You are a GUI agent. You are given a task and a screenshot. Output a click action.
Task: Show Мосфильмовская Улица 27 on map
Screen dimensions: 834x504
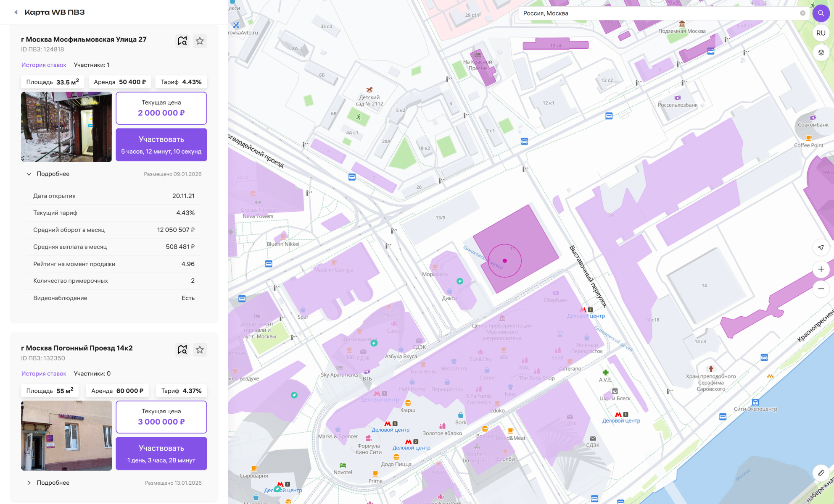point(182,41)
